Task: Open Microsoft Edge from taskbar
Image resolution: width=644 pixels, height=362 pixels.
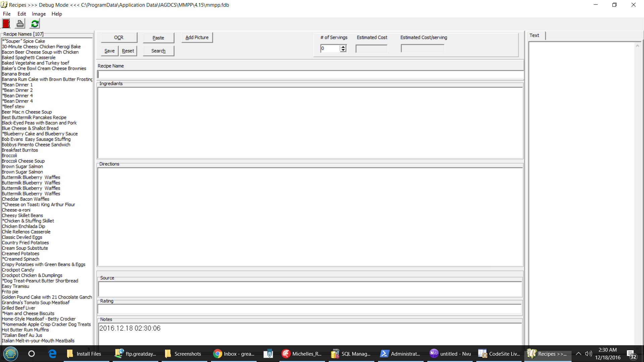Action: coord(52,354)
